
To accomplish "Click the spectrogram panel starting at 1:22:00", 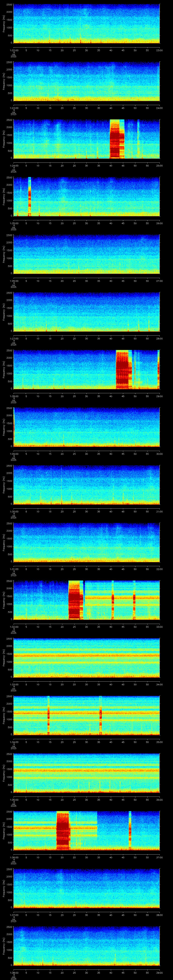I will 86,24.
